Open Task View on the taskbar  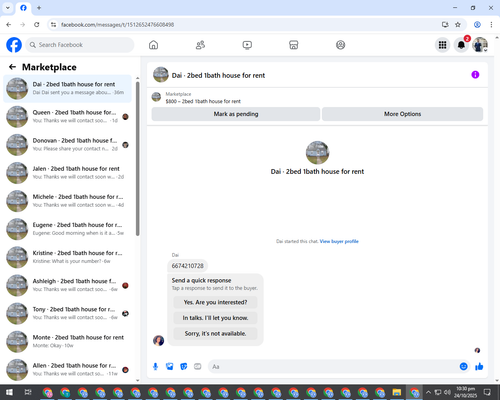point(28,392)
